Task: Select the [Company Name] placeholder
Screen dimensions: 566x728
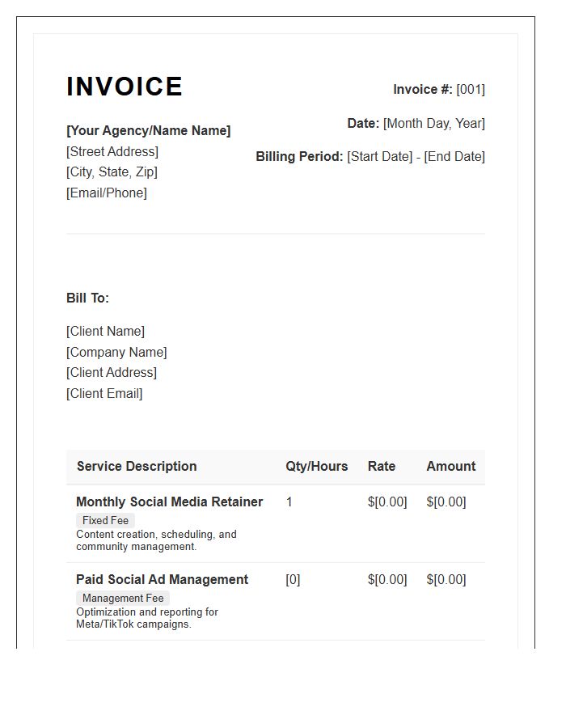Action: point(116,352)
